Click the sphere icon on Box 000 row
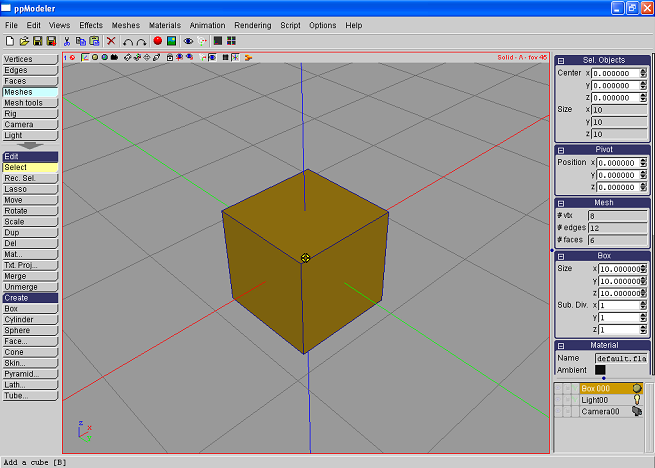The height and width of the screenshot is (468, 655). [637, 388]
